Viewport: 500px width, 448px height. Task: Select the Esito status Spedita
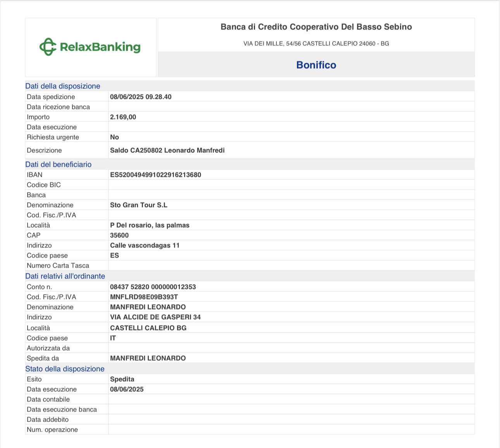(x=122, y=379)
